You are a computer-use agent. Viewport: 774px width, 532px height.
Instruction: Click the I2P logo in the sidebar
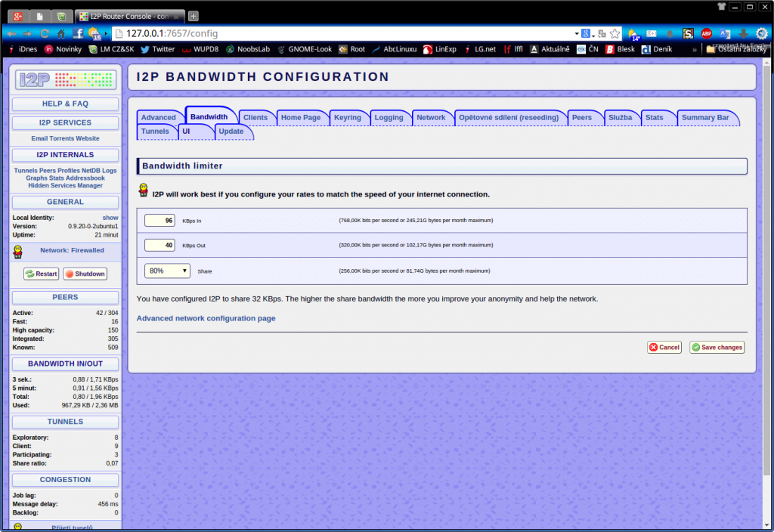click(66, 79)
